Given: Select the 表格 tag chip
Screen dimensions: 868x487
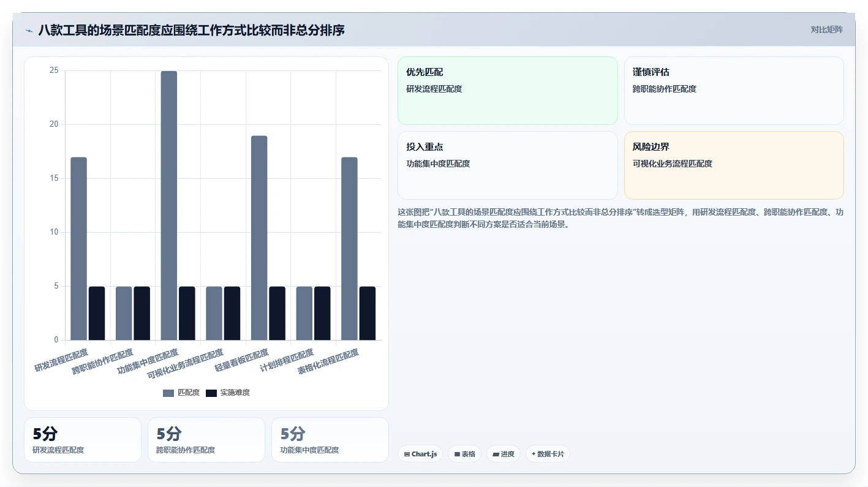Looking at the screenshot, I should [x=464, y=454].
